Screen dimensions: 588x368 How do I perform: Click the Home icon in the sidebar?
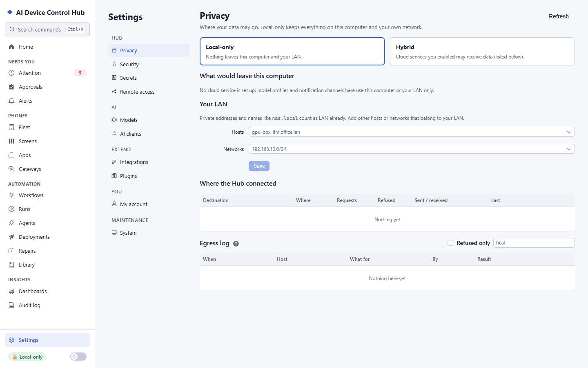[x=11, y=47]
